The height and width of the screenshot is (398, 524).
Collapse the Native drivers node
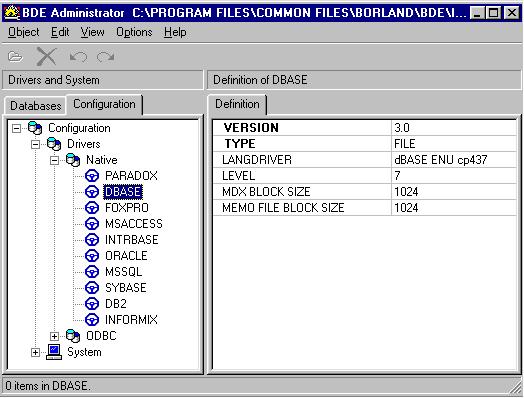pos(54,160)
